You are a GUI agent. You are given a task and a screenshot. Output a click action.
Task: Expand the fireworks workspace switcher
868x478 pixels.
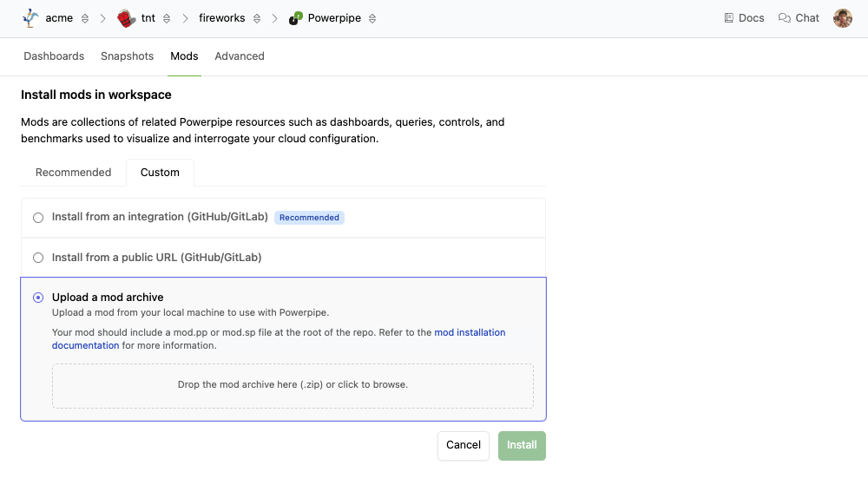click(x=257, y=18)
